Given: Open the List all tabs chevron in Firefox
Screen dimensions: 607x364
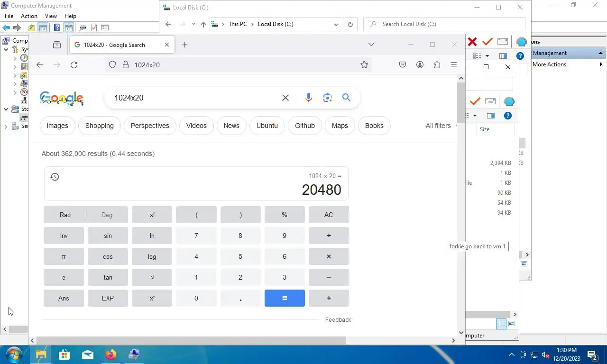Looking at the screenshot, I should click(371, 45).
